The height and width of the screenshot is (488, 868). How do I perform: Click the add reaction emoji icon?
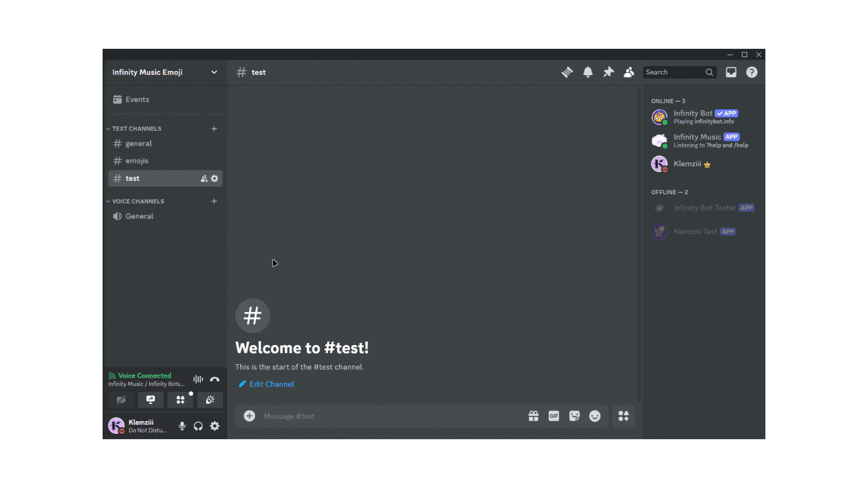(594, 416)
